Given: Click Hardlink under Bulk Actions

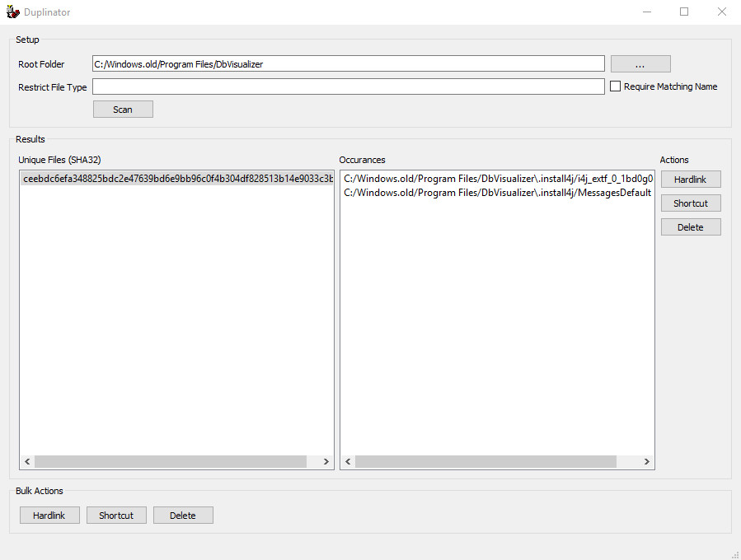Looking at the screenshot, I should tap(49, 516).
